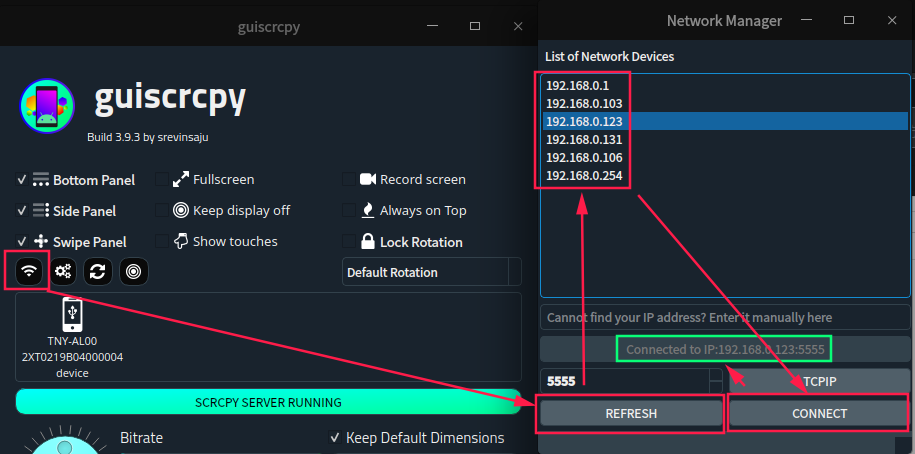Open the WiFi network manager icon
Viewport: 915px width, 454px height.
pos(30,271)
